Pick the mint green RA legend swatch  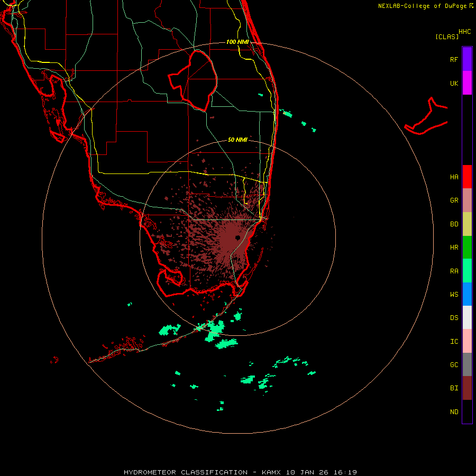pos(467,271)
